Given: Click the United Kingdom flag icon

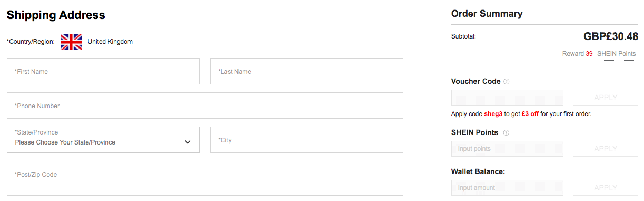Looking at the screenshot, I should click(x=71, y=42).
